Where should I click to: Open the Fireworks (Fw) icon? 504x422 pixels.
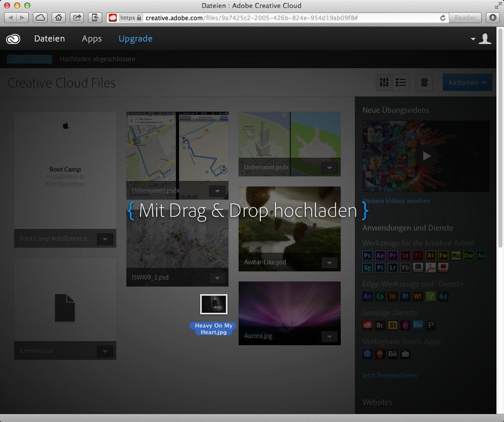click(443, 256)
